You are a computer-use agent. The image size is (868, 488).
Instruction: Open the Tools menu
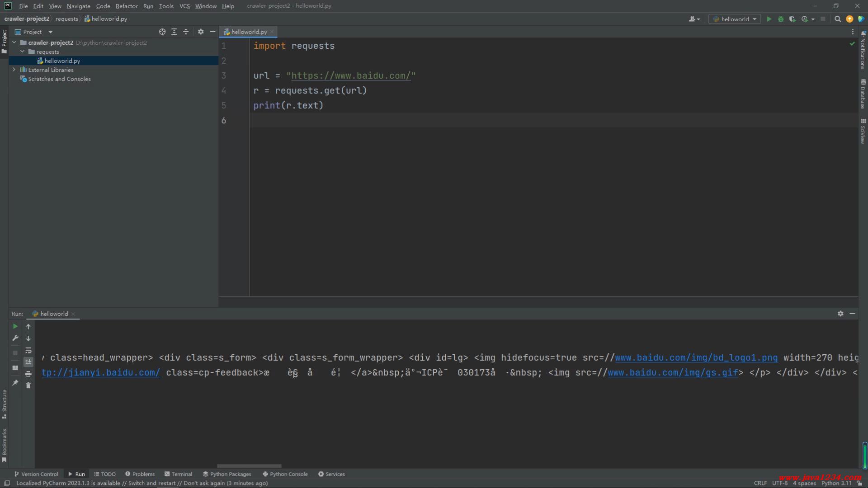click(x=166, y=6)
